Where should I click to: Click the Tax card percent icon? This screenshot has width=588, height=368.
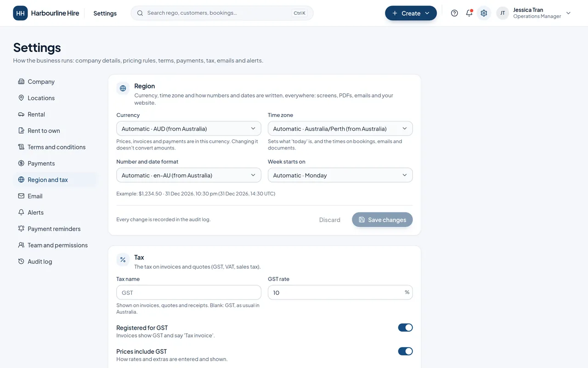coord(123,260)
